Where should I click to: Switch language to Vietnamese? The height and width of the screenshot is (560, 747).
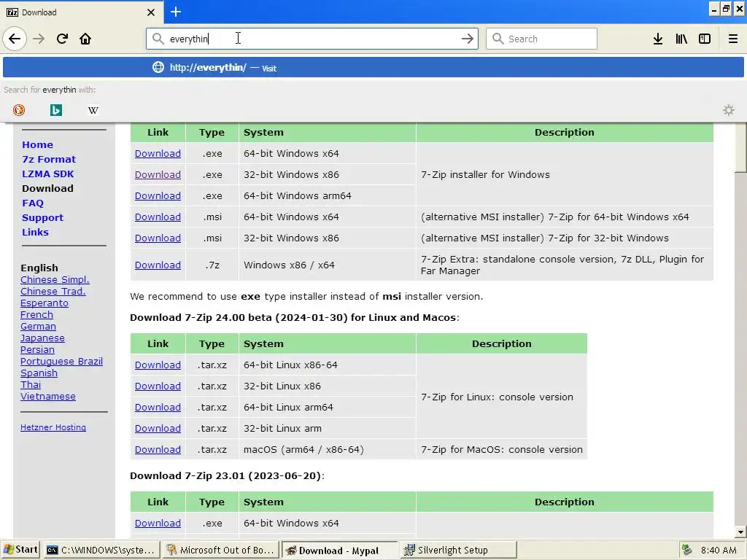47,396
